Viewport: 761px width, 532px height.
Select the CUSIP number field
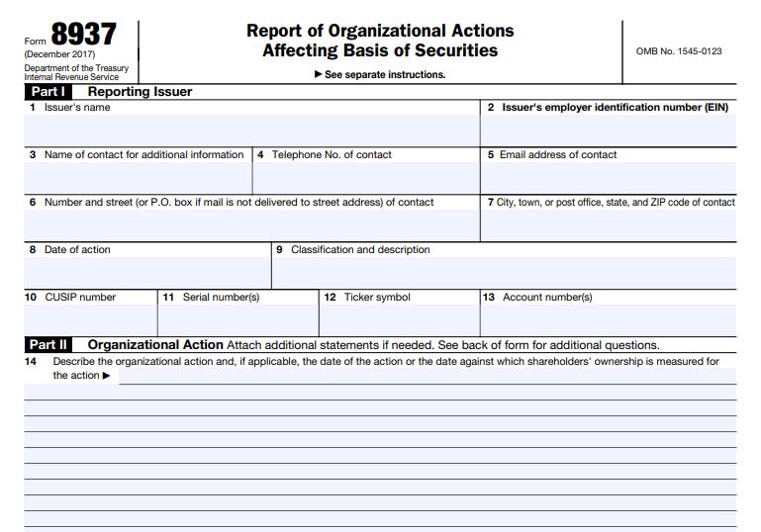point(90,320)
